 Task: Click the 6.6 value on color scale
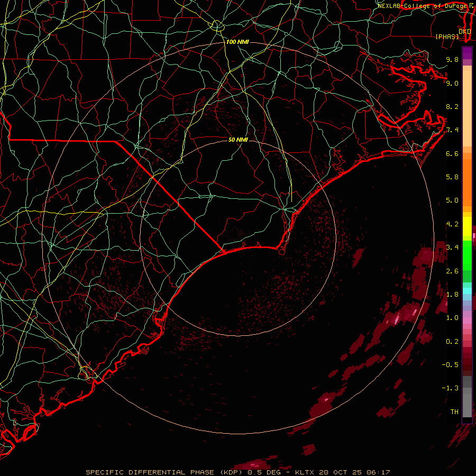tap(452, 153)
